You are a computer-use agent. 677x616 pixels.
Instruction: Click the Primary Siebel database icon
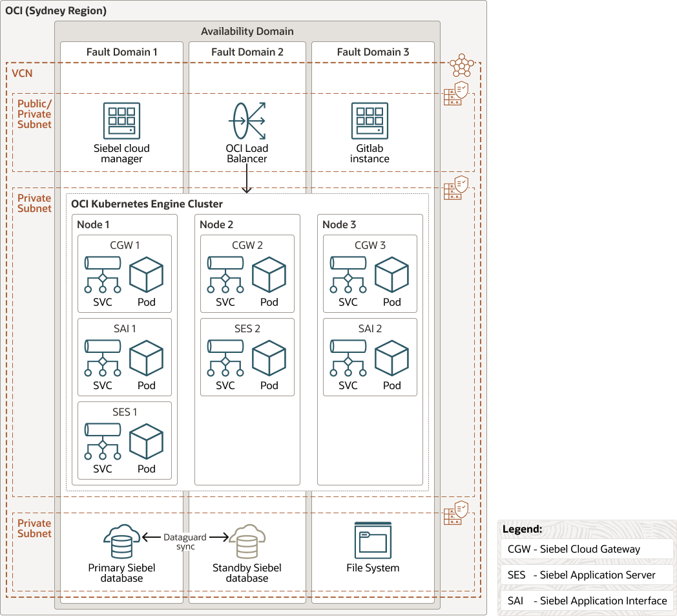click(x=121, y=541)
